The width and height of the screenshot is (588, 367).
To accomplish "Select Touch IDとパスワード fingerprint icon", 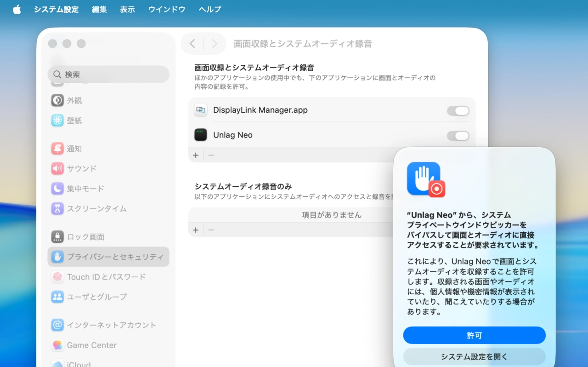I will coord(57,277).
